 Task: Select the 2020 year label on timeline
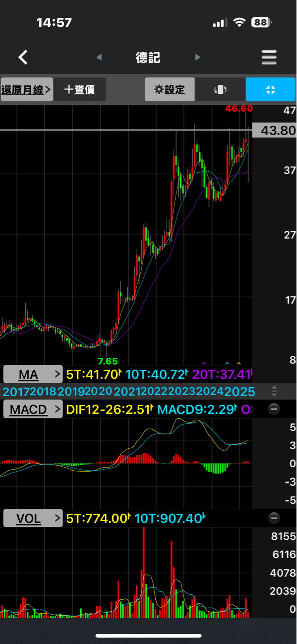tap(98, 392)
